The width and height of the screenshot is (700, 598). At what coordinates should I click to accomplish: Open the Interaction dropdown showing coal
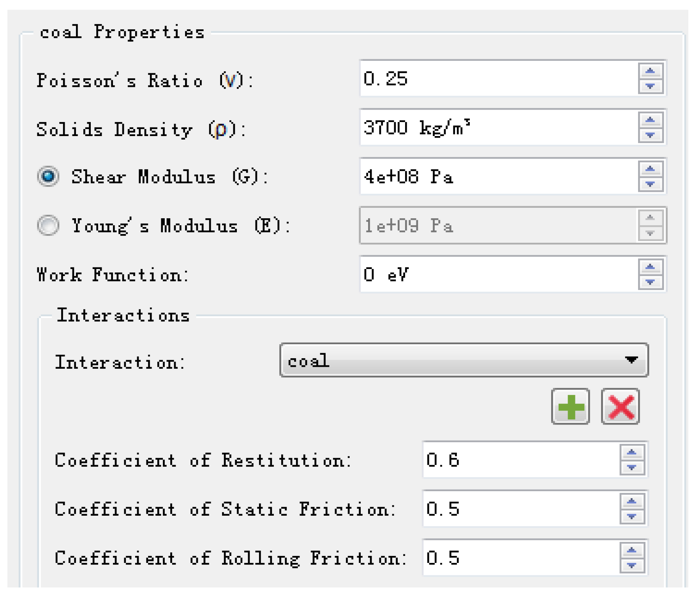pyautogui.click(x=452, y=360)
